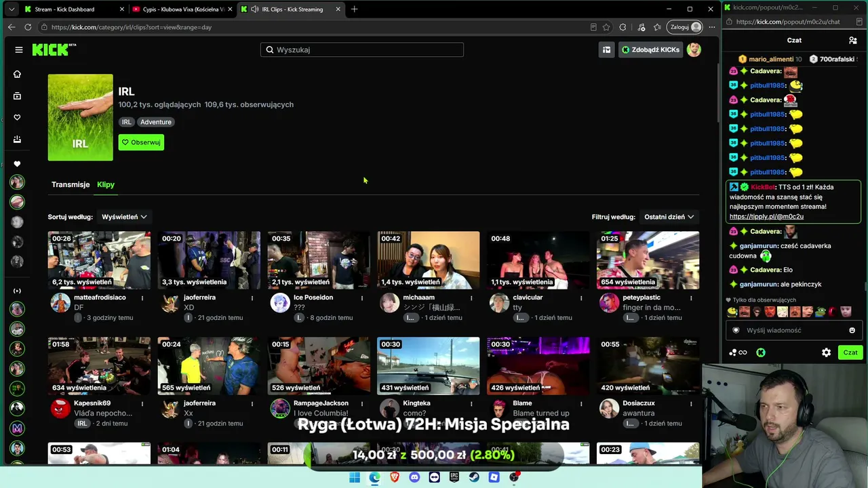Open the Brave browser in the taskbar

point(395,477)
